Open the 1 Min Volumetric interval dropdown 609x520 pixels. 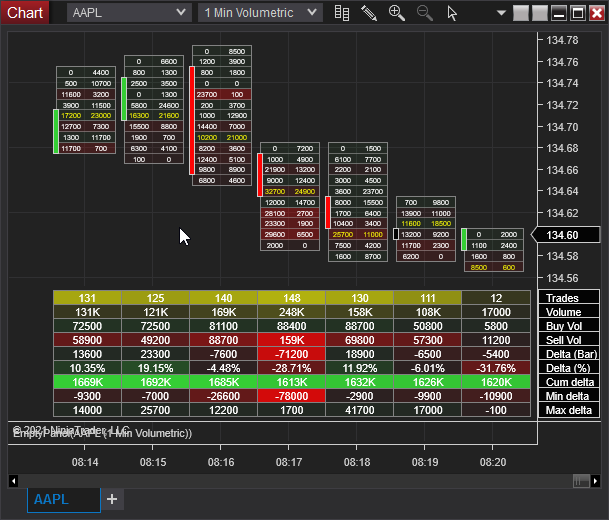pos(260,13)
